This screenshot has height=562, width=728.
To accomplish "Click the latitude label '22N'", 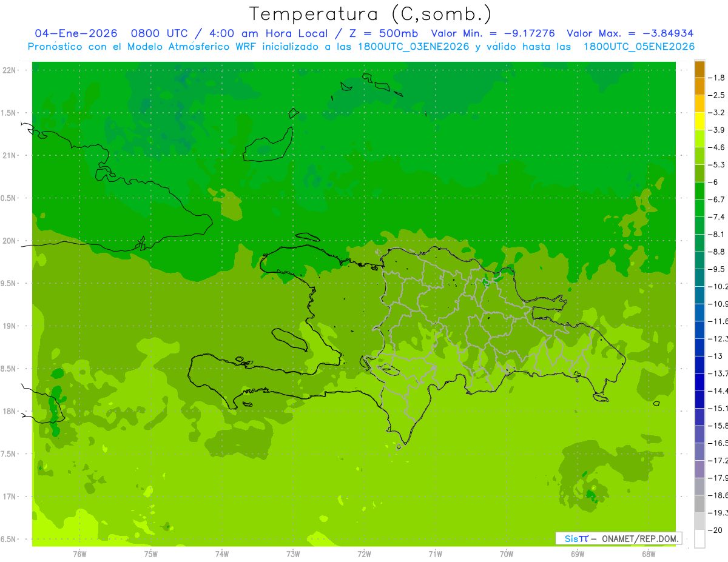I will (x=10, y=70).
